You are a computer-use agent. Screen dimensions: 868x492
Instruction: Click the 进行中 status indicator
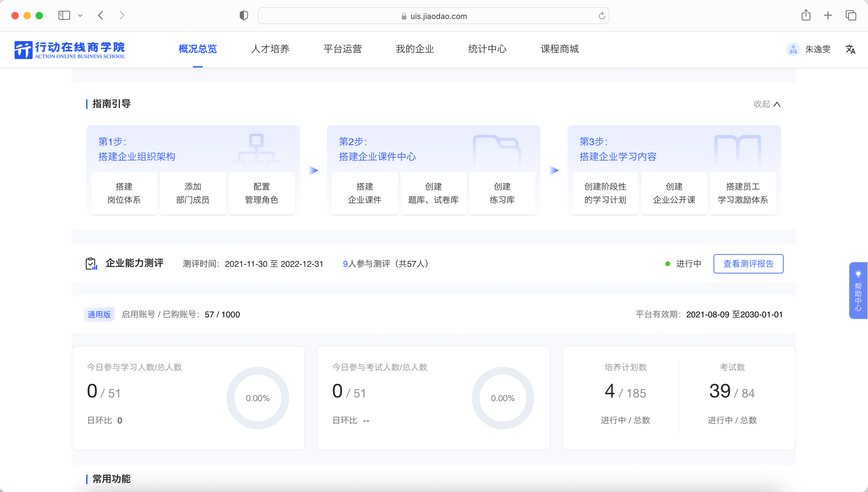pos(683,263)
